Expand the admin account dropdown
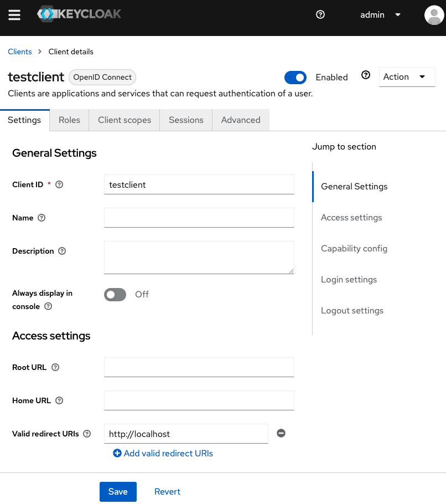 (x=398, y=15)
